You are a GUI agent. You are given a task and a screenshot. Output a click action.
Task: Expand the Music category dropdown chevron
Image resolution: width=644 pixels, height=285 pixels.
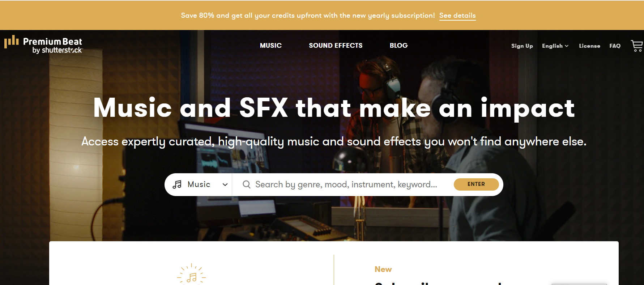tap(225, 184)
